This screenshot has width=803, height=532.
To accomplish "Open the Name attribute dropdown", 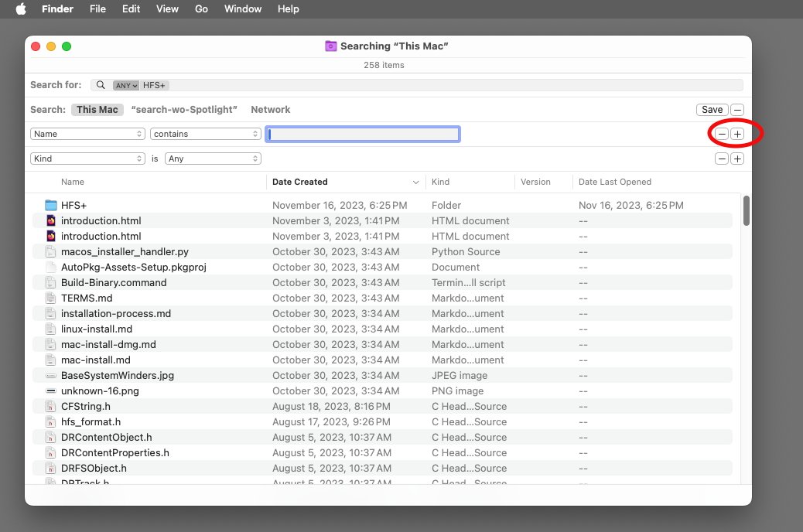I will tap(87, 134).
